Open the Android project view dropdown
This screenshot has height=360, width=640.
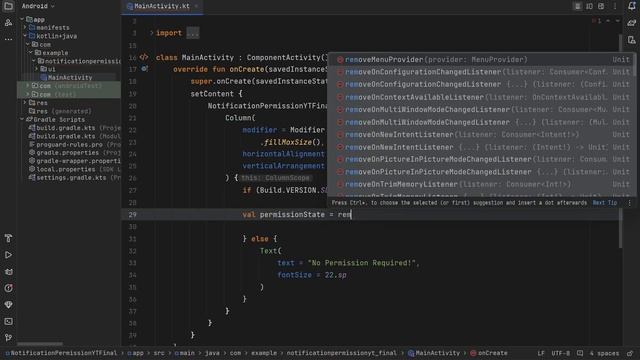click(38, 6)
